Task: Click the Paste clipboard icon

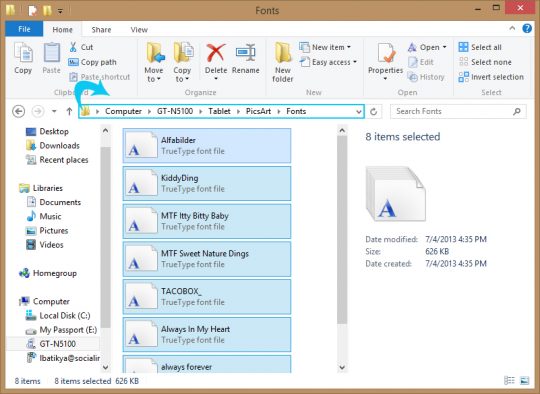Action: [51, 58]
